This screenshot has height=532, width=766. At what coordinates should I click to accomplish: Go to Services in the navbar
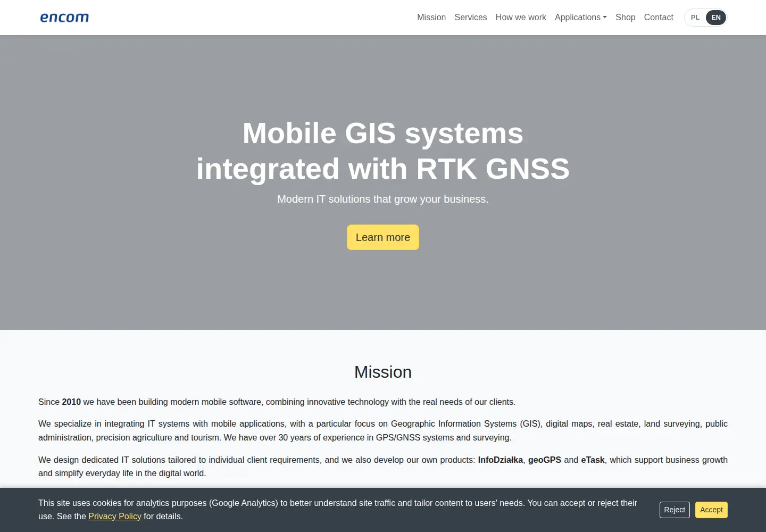(471, 18)
